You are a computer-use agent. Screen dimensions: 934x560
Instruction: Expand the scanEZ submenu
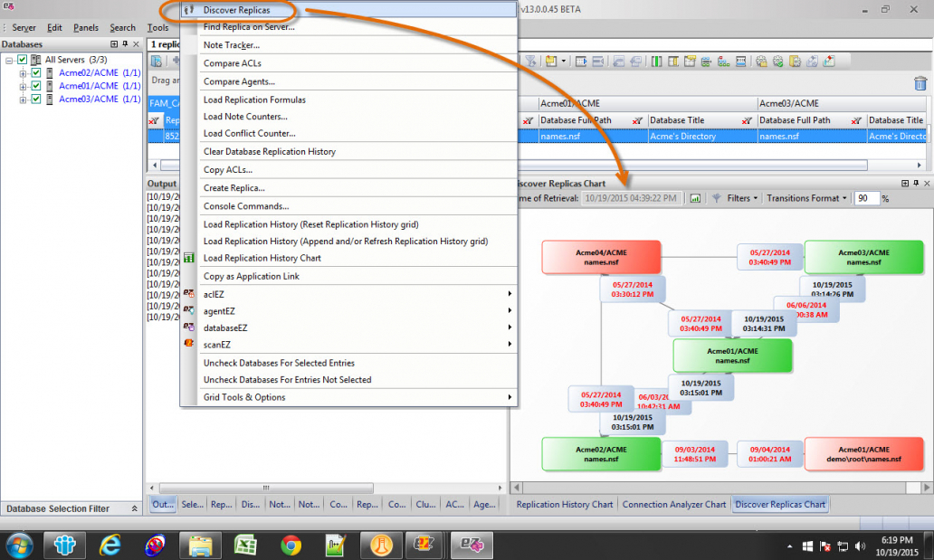pyautogui.click(x=348, y=345)
